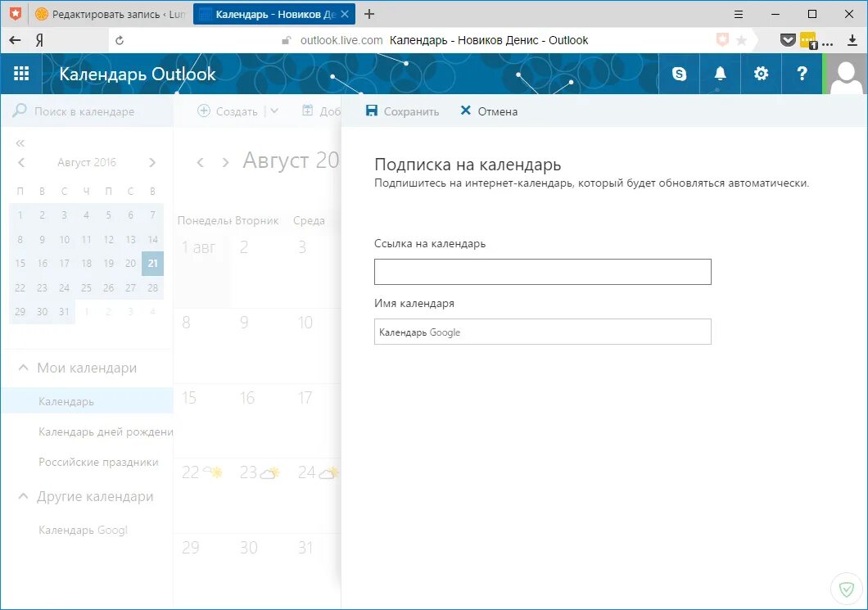Go to previous month in mini calendar
The height and width of the screenshot is (610, 868).
point(21,162)
